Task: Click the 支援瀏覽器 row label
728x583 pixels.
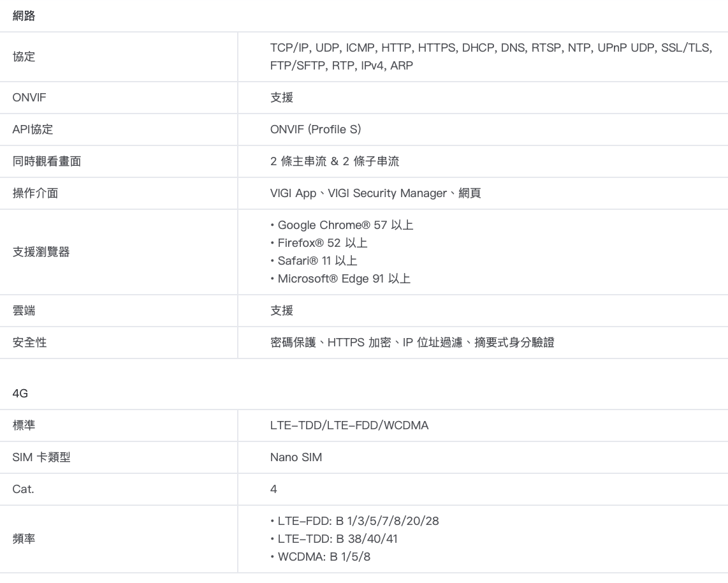Action: pos(41,252)
